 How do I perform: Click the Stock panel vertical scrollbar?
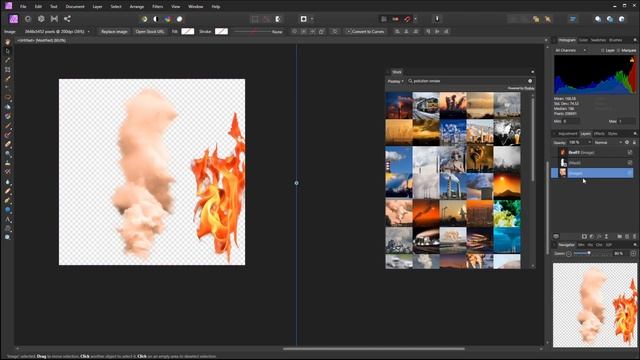coord(533,139)
